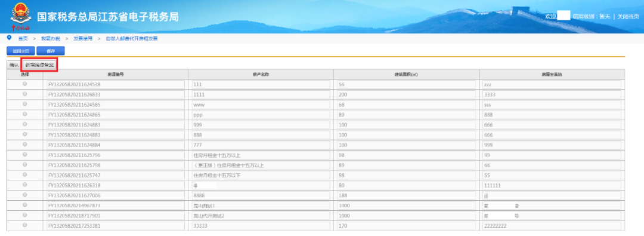Viewport: 644px width, 236px height.
Task: Select radio for row FY13205820217253381
Action: 24,225
